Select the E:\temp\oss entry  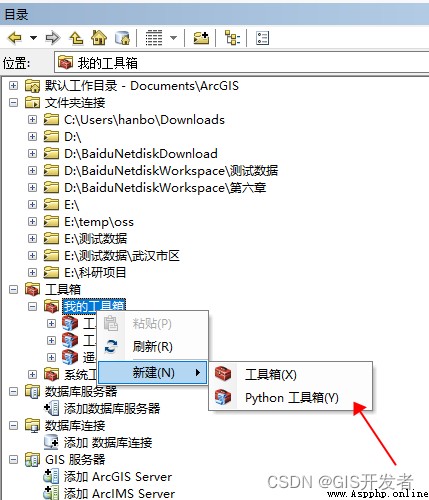[99, 221]
